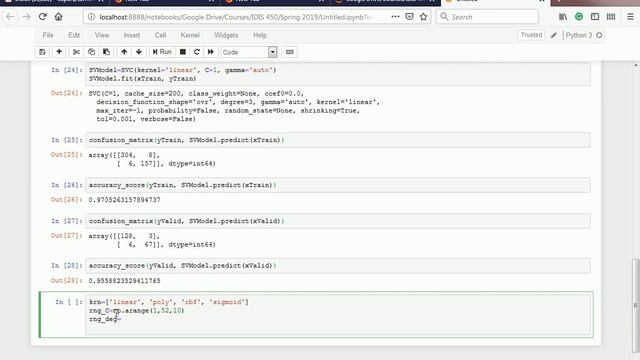
Task: Click the Python 3 kernel indicator
Action: click(579, 35)
